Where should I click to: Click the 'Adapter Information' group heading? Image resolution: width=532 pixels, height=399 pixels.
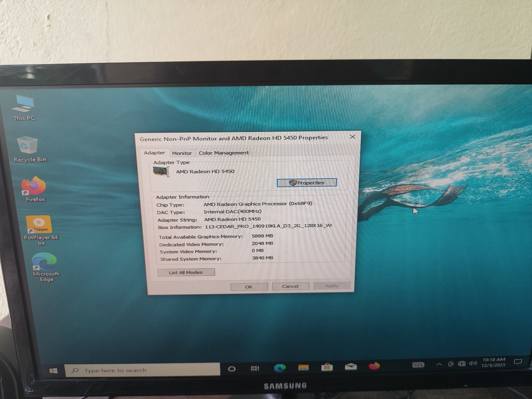pos(182,197)
